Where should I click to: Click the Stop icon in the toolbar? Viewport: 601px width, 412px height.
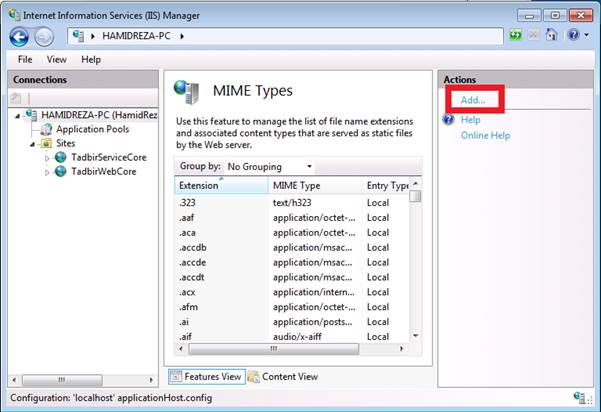point(533,36)
